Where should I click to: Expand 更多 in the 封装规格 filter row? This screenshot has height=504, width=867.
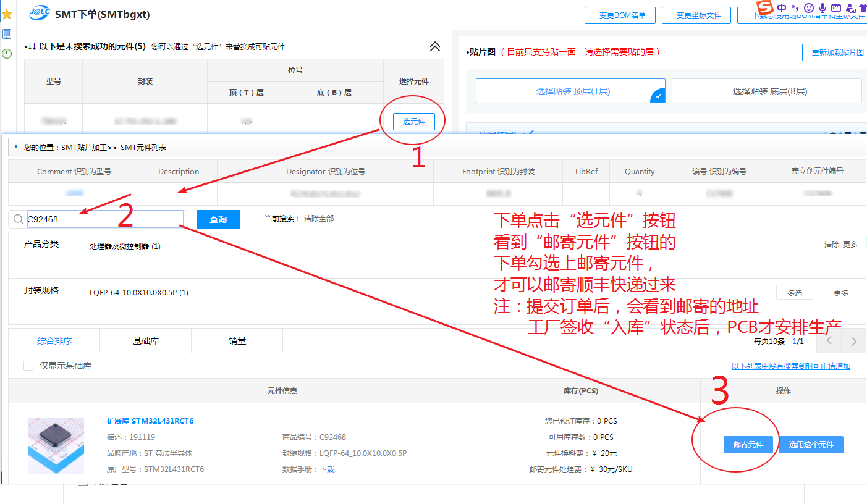[x=841, y=293]
